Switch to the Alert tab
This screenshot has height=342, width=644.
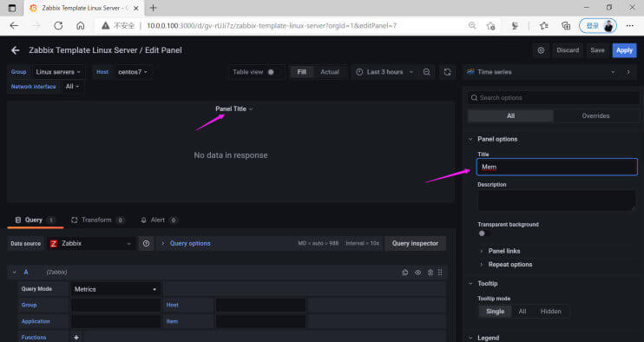click(x=159, y=220)
